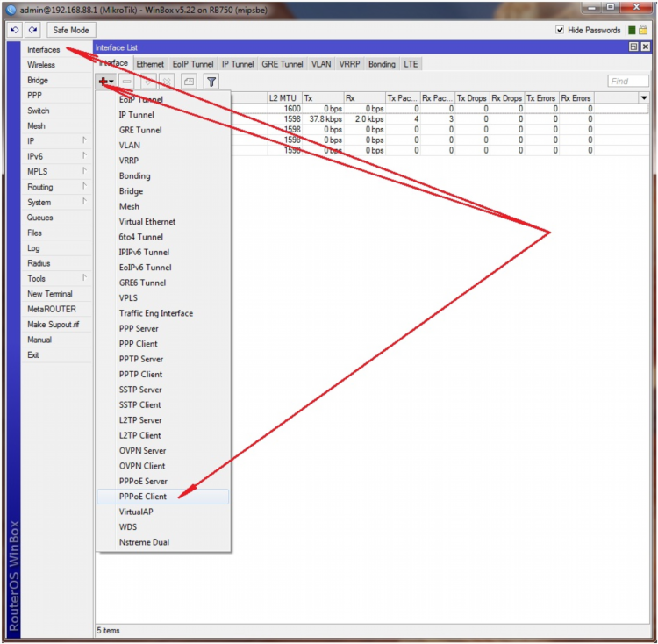Open New Terminal in the sidebar
Screen dimensions: 658x644
56,294
